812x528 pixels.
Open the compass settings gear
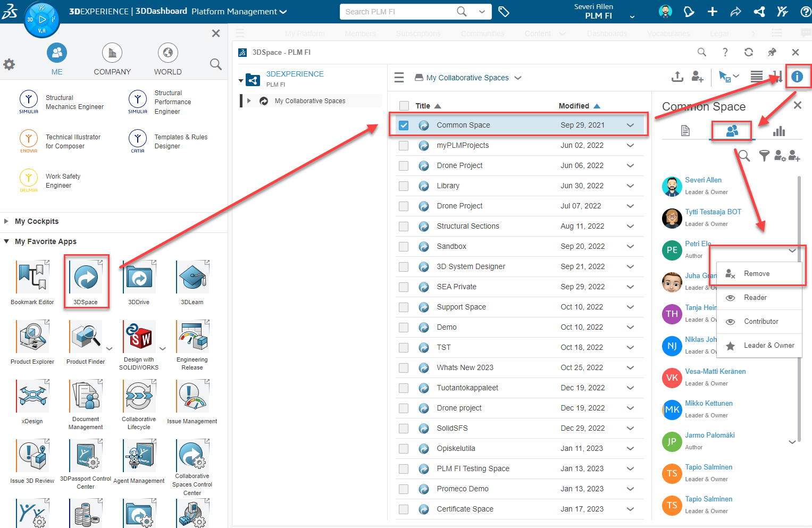[x=9, y=64]
